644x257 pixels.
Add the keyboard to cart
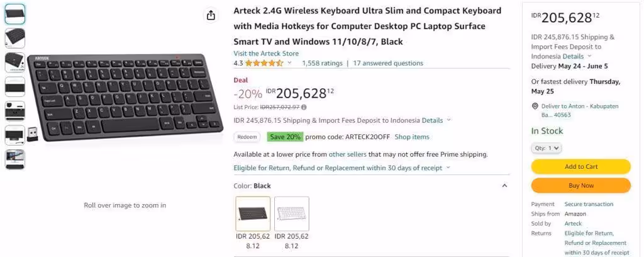click(580, 166)
